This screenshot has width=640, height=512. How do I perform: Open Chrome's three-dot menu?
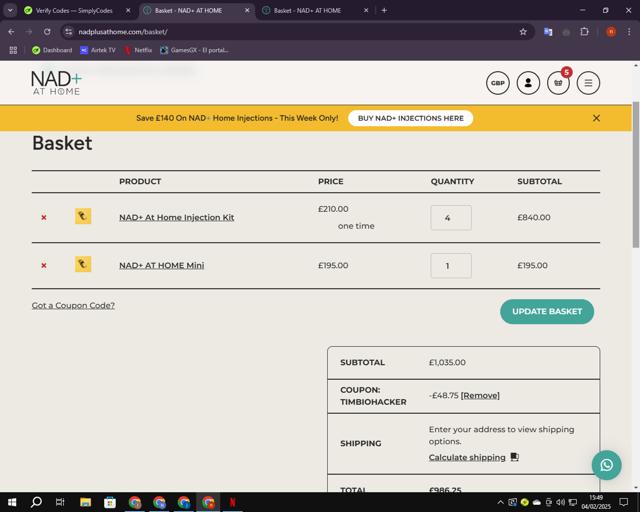click(629, 31)
